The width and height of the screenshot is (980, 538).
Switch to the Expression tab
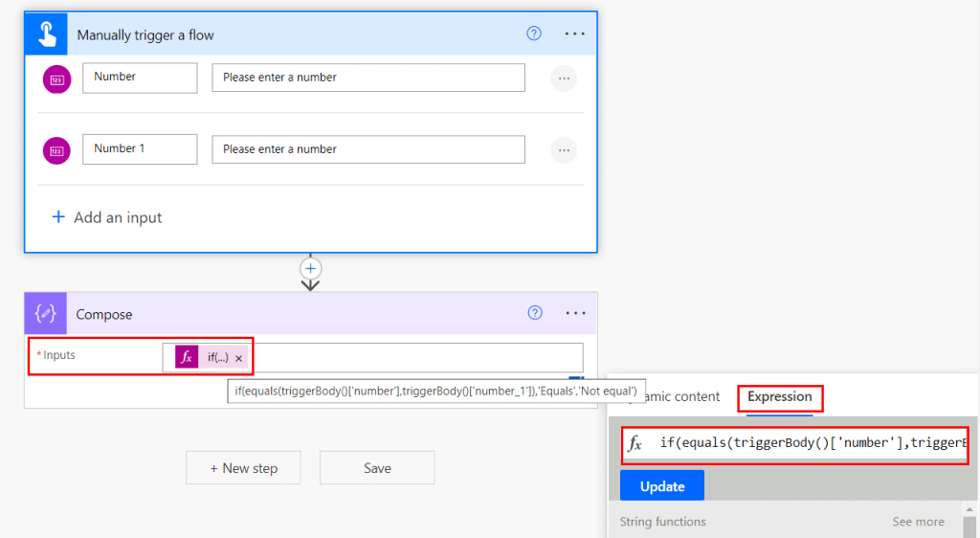(779, 397)
